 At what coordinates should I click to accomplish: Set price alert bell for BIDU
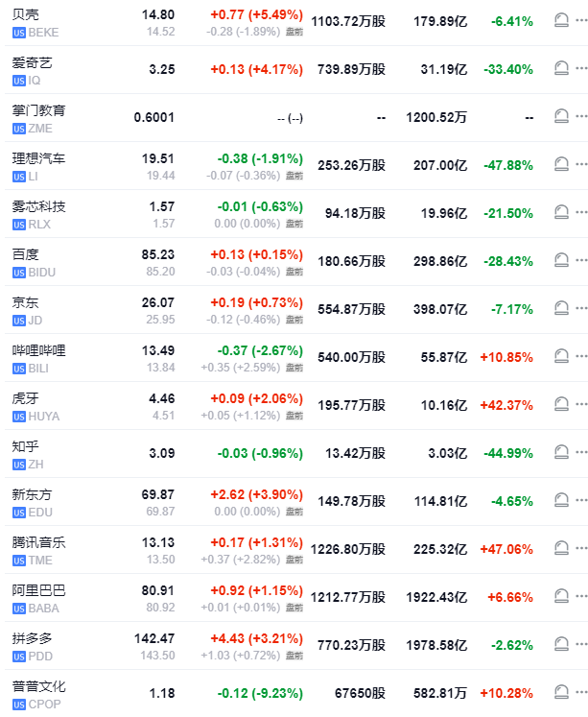click(561, 260)
